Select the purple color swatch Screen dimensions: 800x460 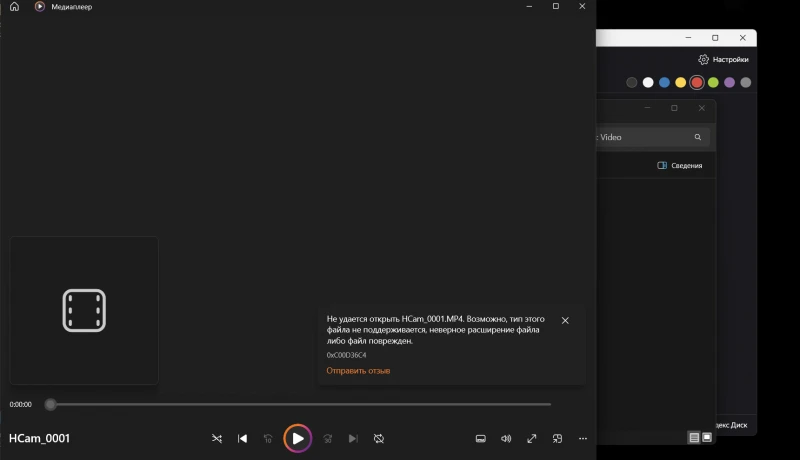(730, 83)
